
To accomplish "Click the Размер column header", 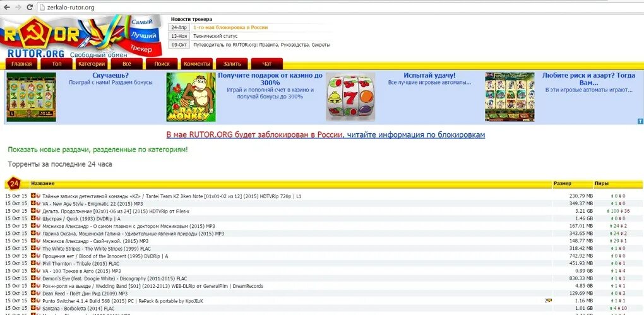I will [562, 183].
